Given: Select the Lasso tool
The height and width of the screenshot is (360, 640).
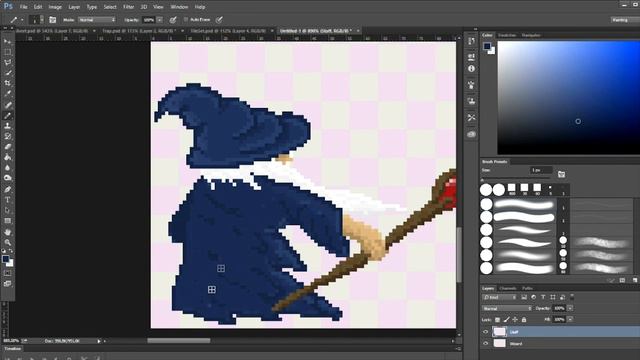Looking at the screenshot, I should coord(7,62).
